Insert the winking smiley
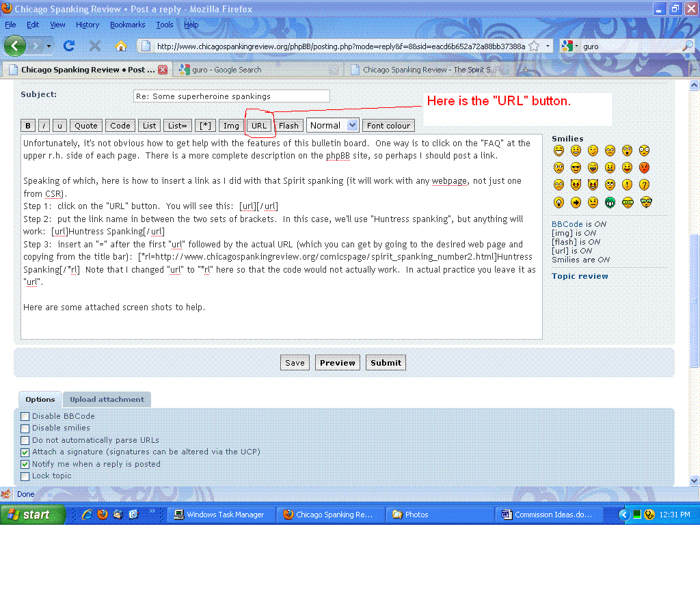 [593, 150]
